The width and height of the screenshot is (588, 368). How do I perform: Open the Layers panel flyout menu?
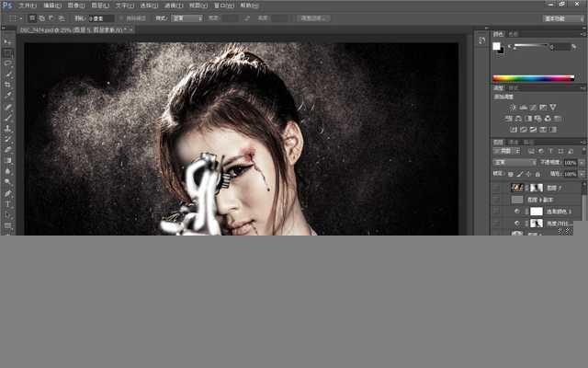(582, 143)
